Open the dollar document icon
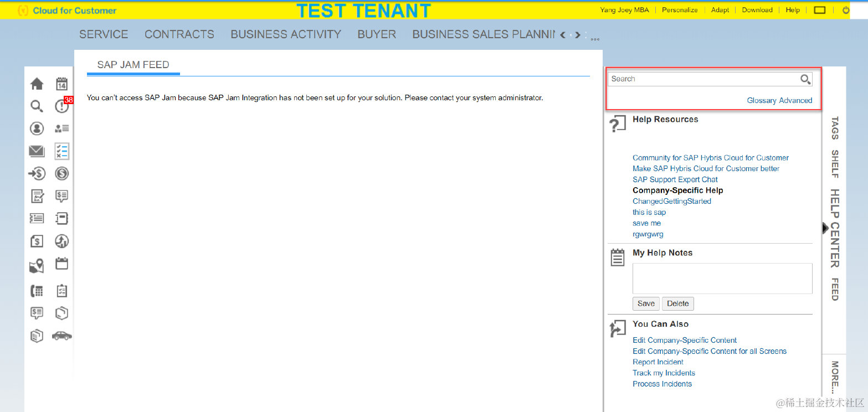868x412 pixels. click(x=37, y=241)
